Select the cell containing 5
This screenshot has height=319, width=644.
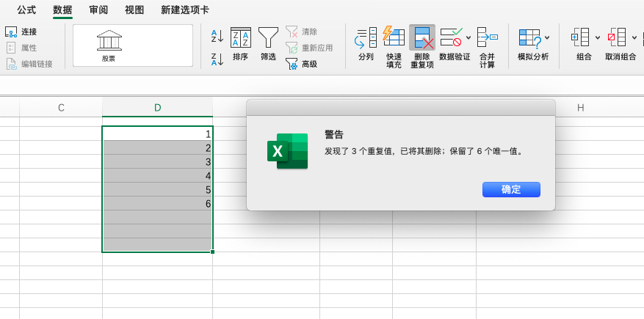tap(158, 189)
